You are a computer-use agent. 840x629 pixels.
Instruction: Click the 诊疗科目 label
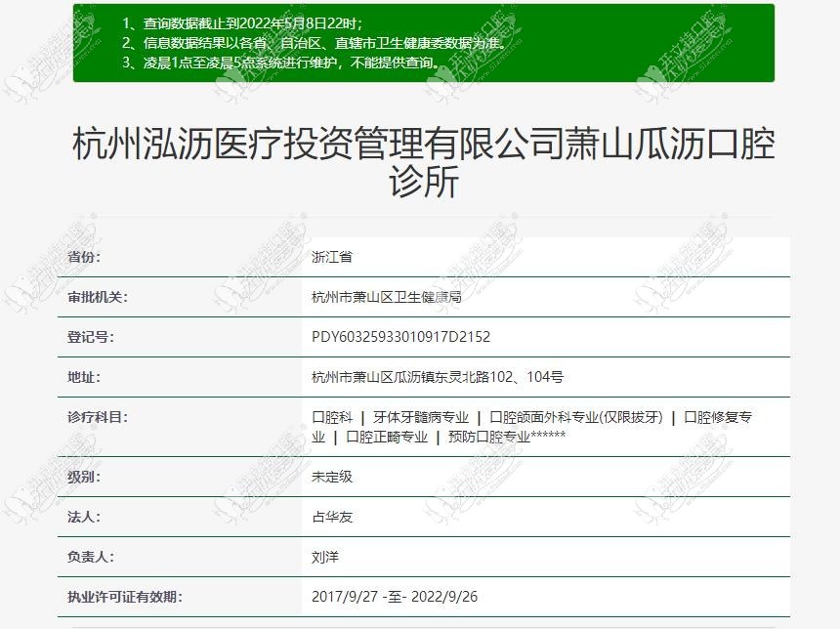coord(98,417)
